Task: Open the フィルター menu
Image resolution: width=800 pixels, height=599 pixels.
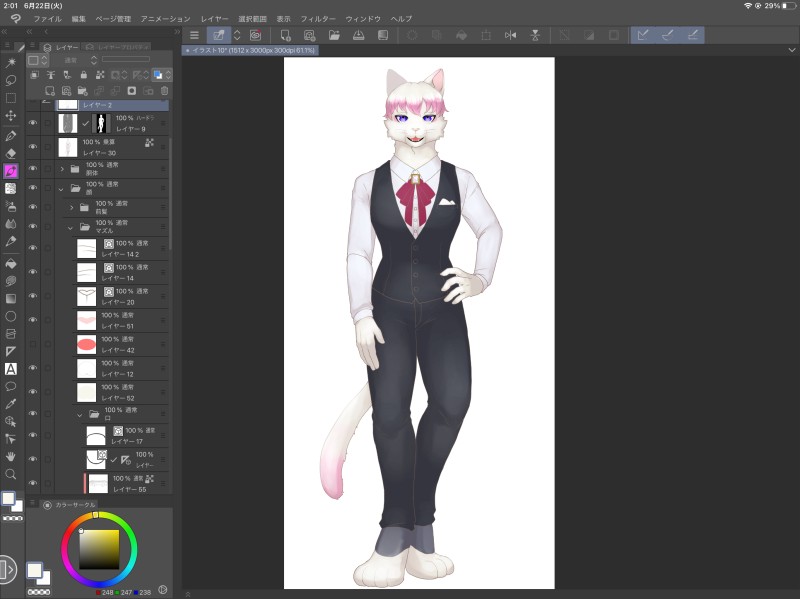Action: point(318,19)
